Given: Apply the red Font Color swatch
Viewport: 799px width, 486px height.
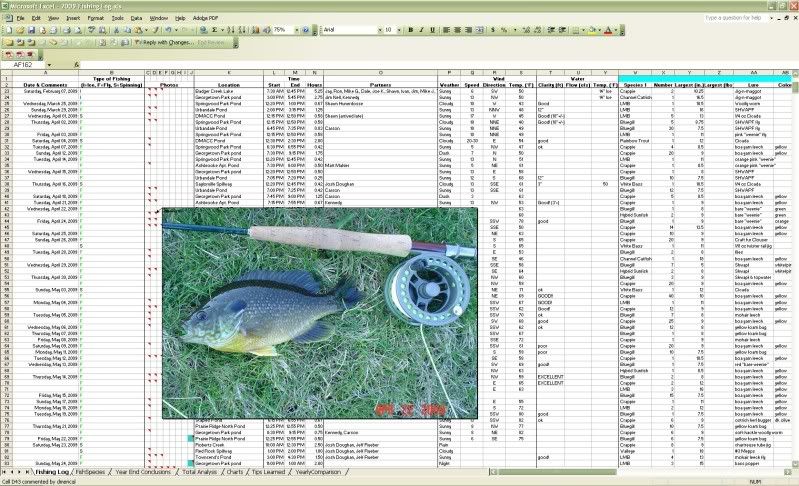Looking at the screenshot, I should pos(608,30).
